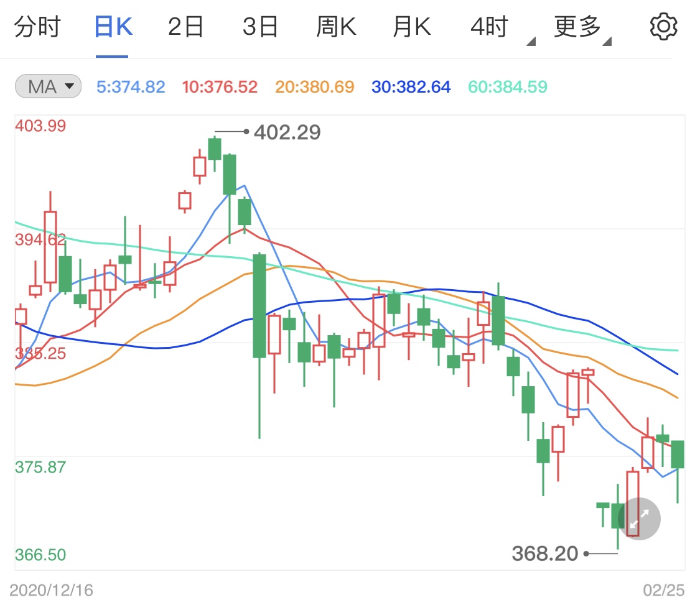
Task: Click the low price marker 368.20
Action: click(x=544, y=553)
